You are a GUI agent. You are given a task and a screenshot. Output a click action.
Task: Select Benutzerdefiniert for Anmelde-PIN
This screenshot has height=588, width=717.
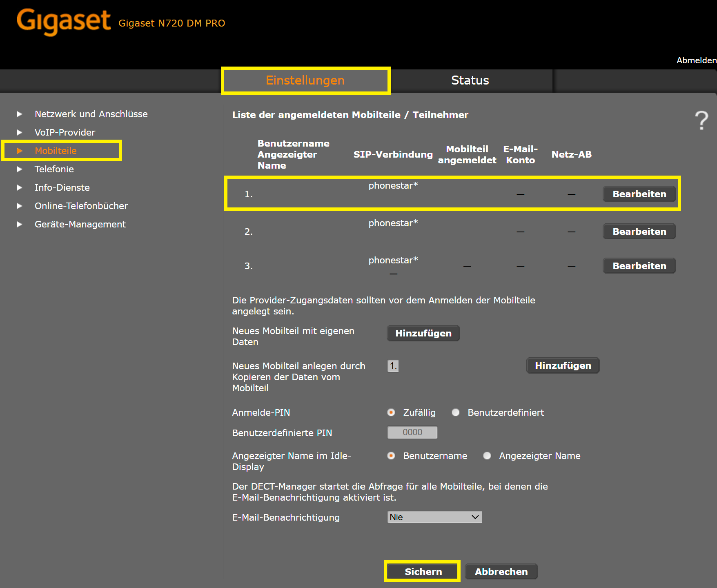[x=456, y=412]
